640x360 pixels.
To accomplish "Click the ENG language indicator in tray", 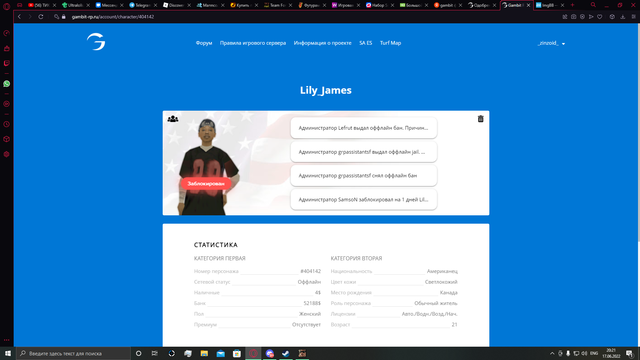I will point(594,353).
